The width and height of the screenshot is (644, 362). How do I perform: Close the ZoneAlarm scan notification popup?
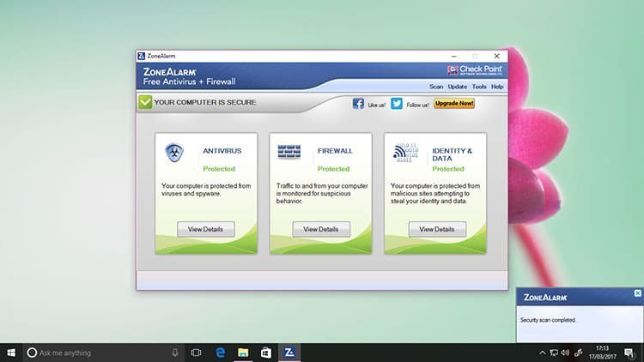tap(637, 293)
